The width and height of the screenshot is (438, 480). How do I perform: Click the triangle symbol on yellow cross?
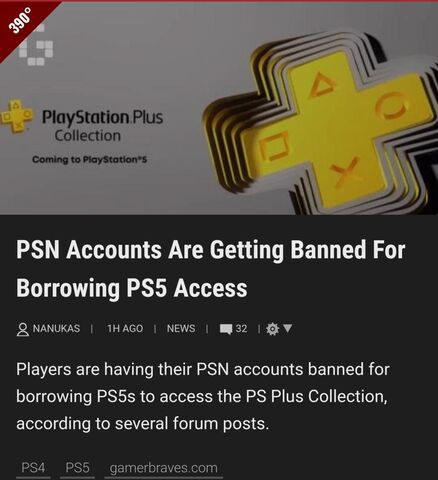click(324, 86)
